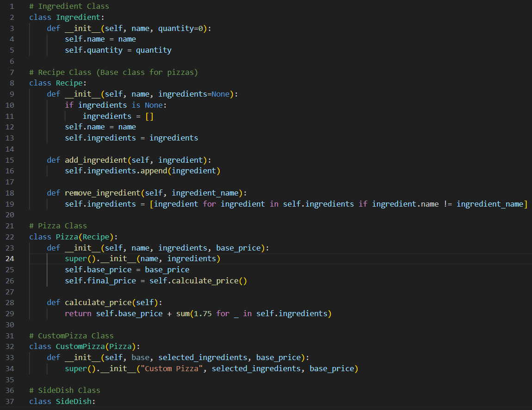Select the '# Recipe Class (Base class for pizzas)' comment
Viewport: 532px width, 410px height.
113,72
